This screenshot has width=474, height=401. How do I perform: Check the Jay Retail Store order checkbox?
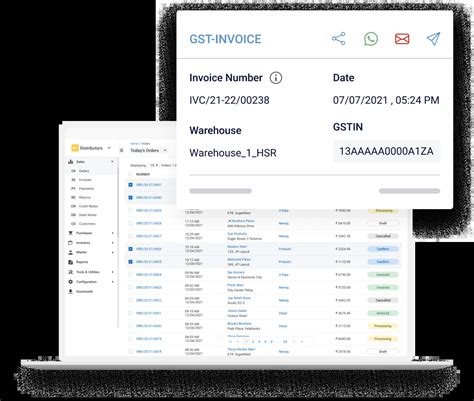coord(130,300)
